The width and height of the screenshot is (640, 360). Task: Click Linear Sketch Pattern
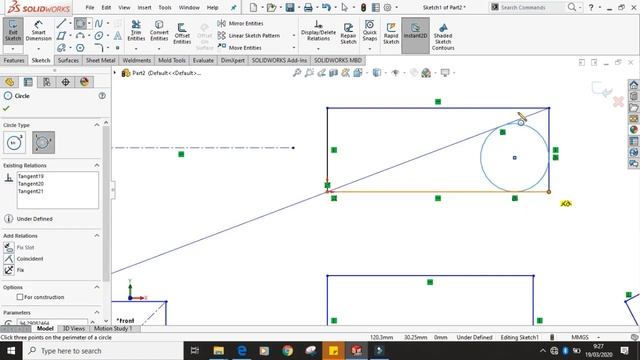point(249,36)
